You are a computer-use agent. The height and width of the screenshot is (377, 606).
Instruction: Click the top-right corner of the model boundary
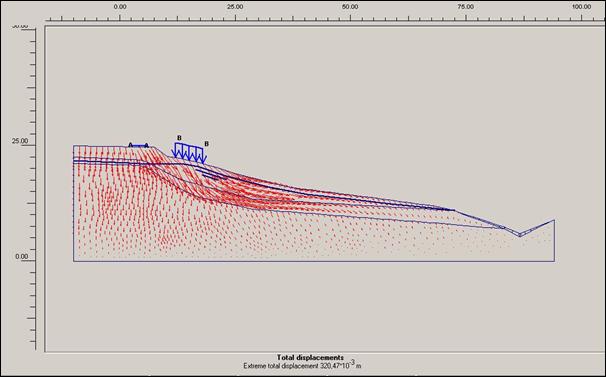pos(555,220)
